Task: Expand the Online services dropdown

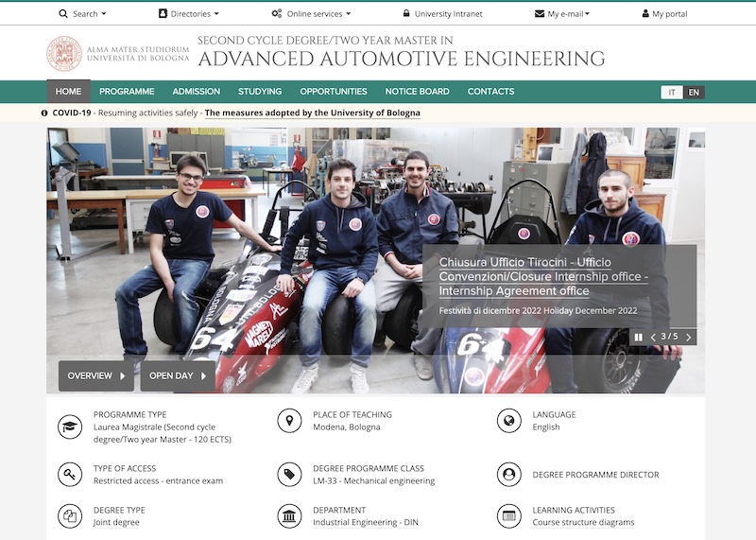Action: 311,14
